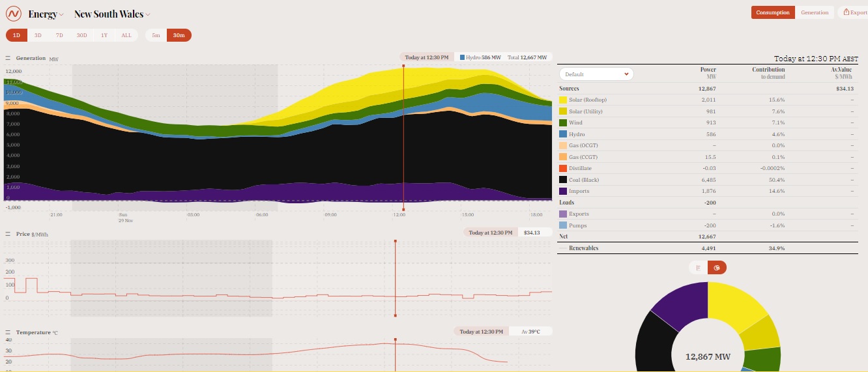This screenshot has width=868, height=372.
Task: Click Solar (Rooftop) power value 2,011
Action: tap(709, 100)
